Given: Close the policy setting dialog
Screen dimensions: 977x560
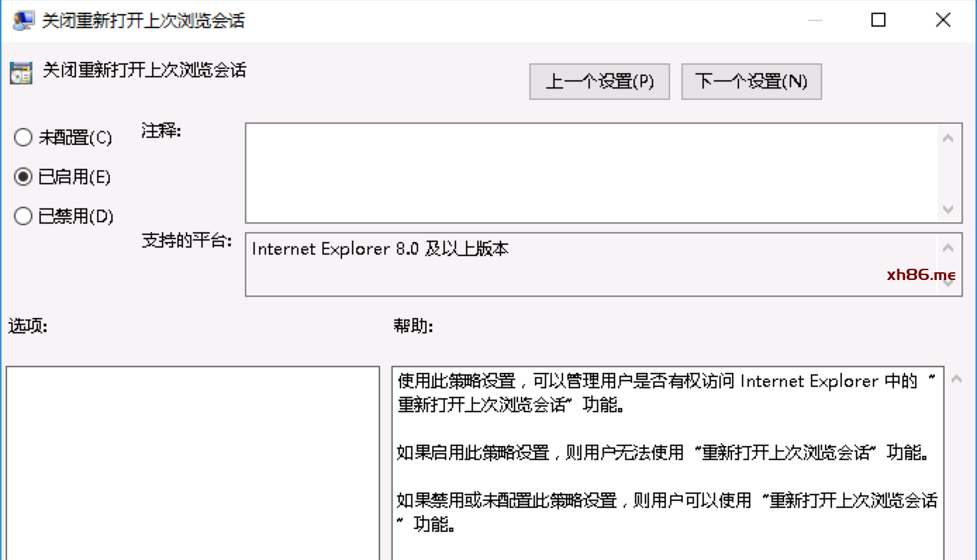Looking at the screenshot, I should click(x=943, y=20).
